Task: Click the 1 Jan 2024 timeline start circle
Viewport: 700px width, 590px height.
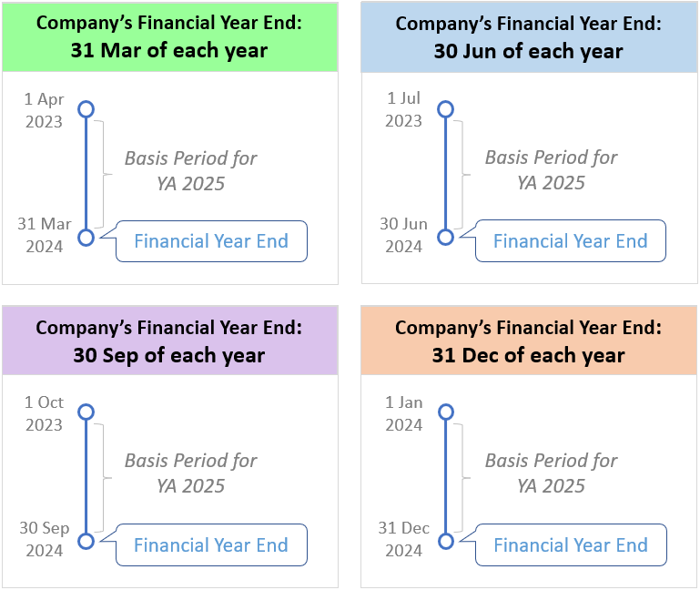Action: click(x=445, y=412)
